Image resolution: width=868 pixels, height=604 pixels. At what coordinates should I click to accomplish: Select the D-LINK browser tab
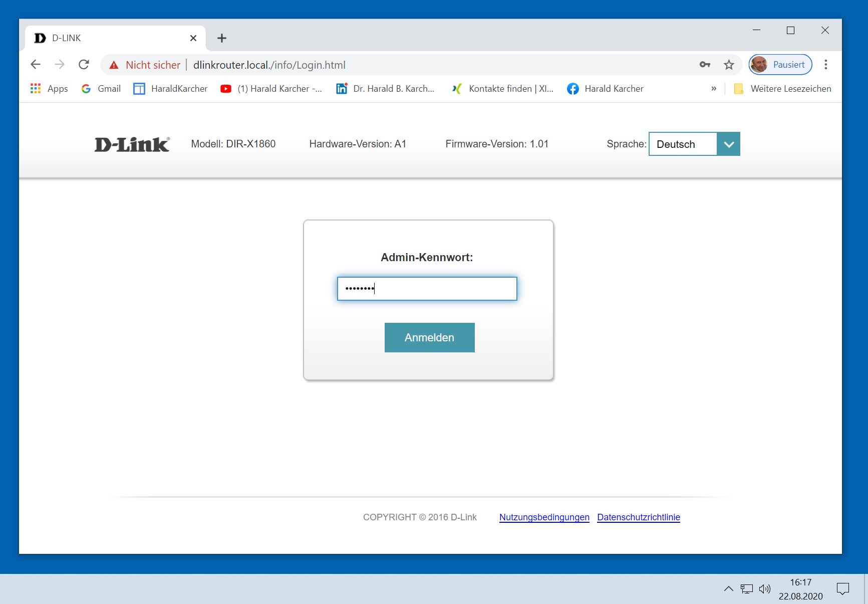(x=115, y=38)
